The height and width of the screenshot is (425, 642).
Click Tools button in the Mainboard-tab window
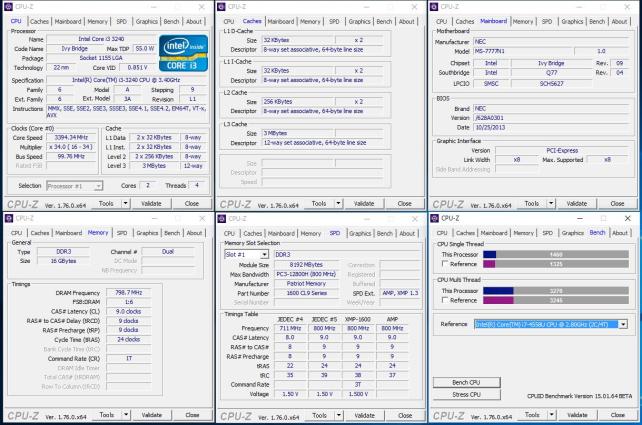pyautogui.click(x=531, y=203)
